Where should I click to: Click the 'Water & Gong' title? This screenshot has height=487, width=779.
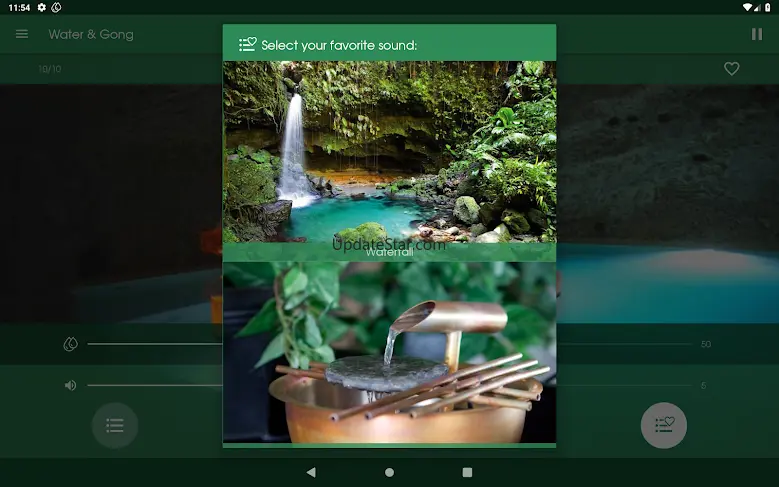click(x=91, y=34)
